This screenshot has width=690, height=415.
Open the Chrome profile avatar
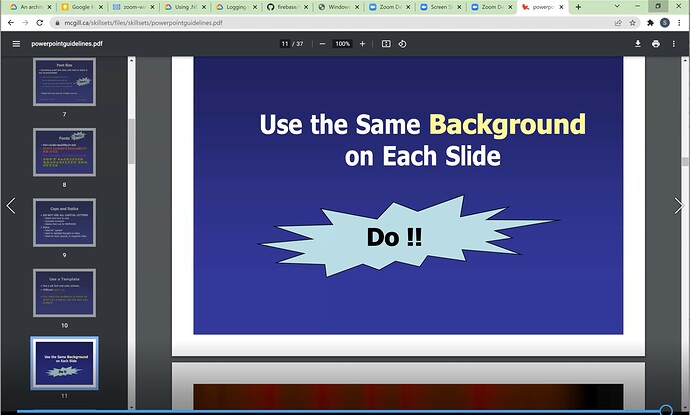point(665,22)
